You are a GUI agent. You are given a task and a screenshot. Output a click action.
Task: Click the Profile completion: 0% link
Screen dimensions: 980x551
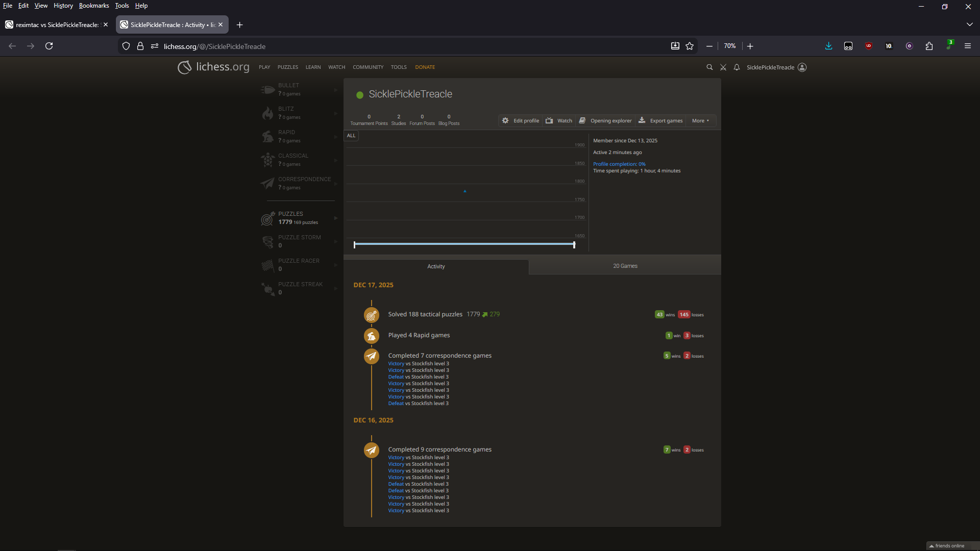tap(619, 164)
